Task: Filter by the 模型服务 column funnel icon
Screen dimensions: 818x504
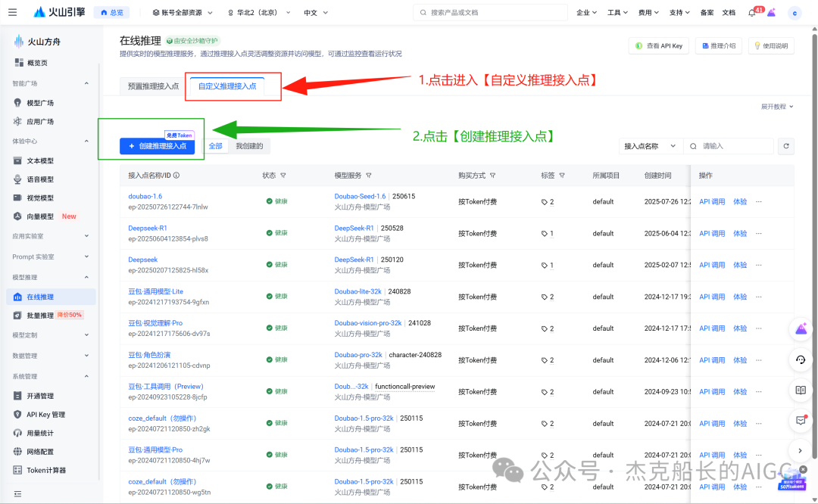Action: pyautogui.click(x=369, y=176)
